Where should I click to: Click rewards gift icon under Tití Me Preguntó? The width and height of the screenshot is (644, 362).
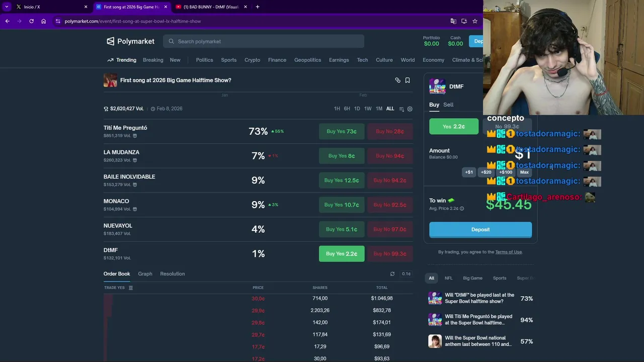(135, 136)
